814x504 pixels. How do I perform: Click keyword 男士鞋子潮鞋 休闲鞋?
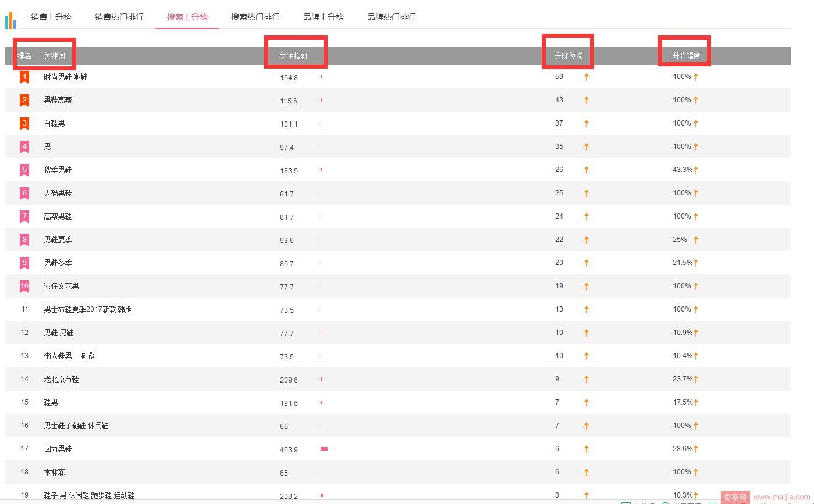[x=76, y=426]
